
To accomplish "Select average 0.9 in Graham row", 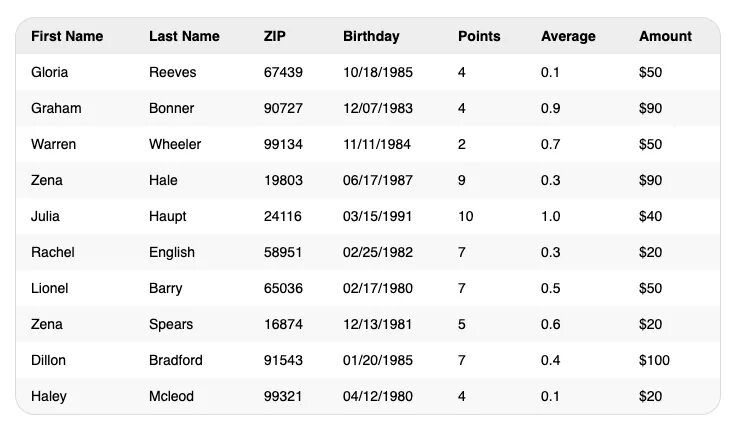I will point(551,108).
